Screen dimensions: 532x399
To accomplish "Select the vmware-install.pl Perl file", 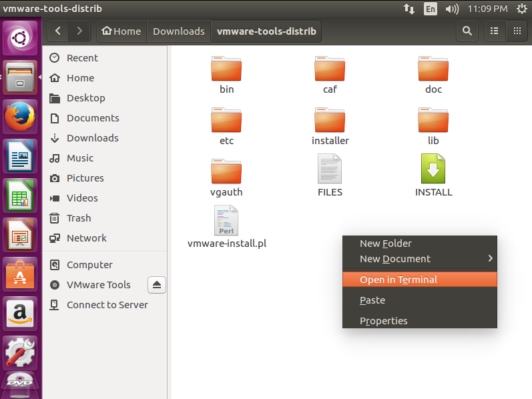I will [x=227, y=227].
